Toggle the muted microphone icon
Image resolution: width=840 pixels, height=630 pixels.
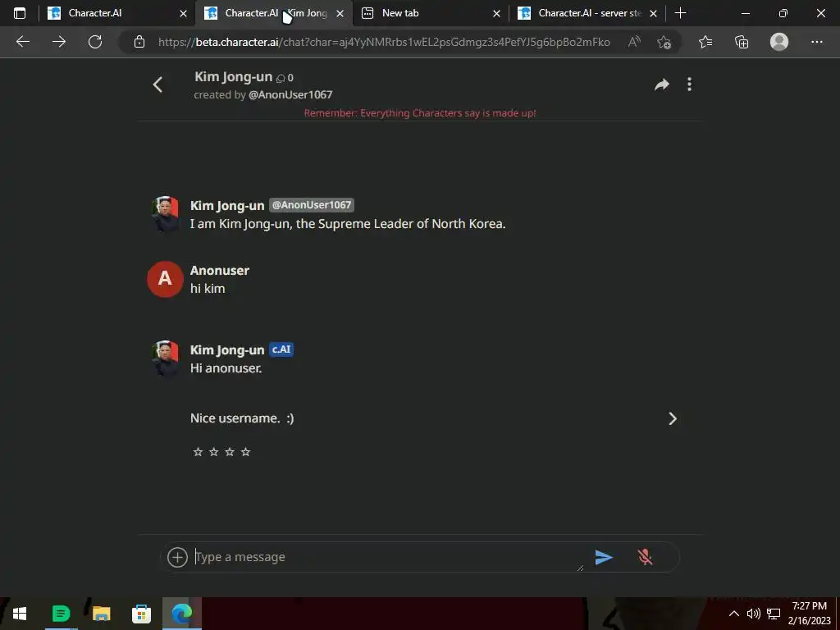pyautogui.click(x=645, y=557)
